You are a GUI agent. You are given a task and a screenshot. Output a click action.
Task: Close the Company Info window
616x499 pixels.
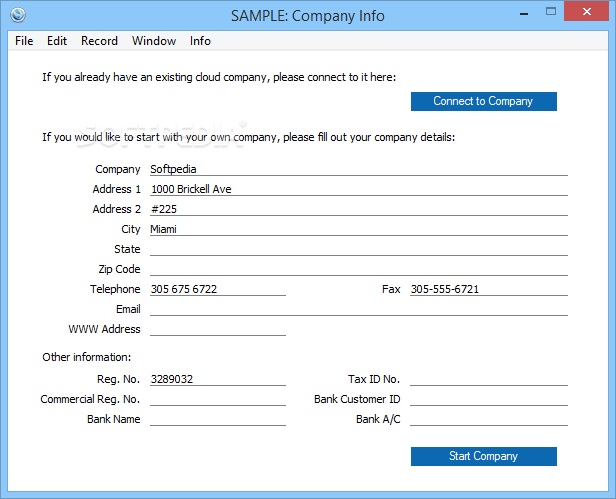point(587,11)
